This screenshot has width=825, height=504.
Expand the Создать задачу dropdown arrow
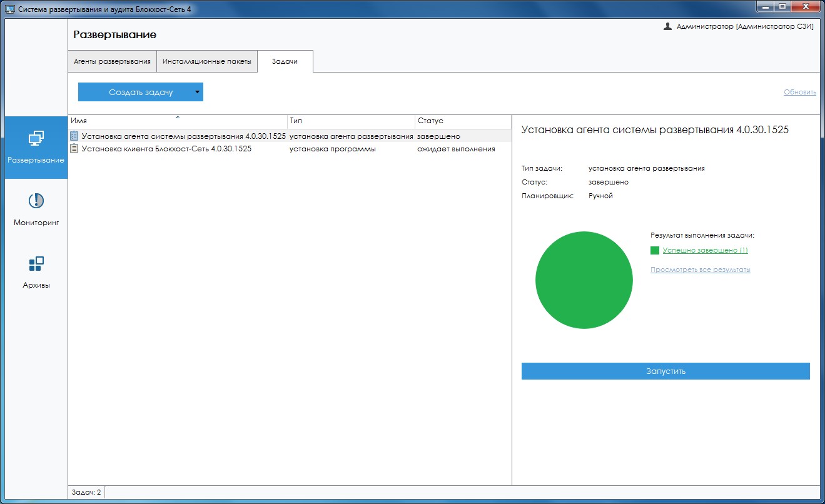tap(197, 92)
